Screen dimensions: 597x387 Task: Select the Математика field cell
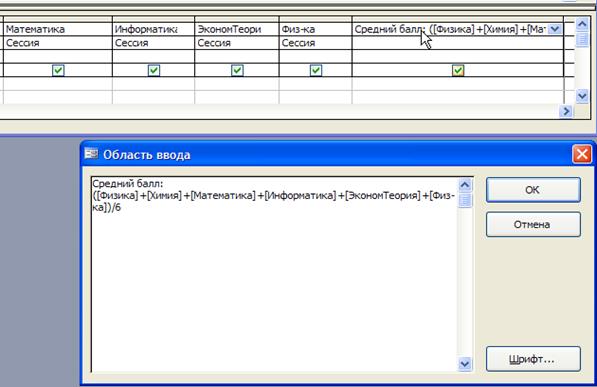click(x=57, y=29)
